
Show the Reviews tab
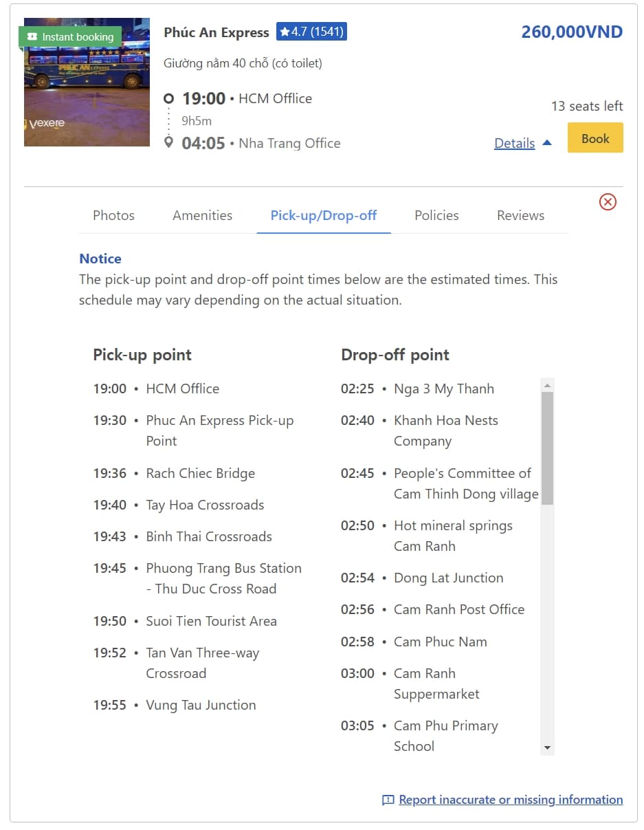tap(520, 215)
